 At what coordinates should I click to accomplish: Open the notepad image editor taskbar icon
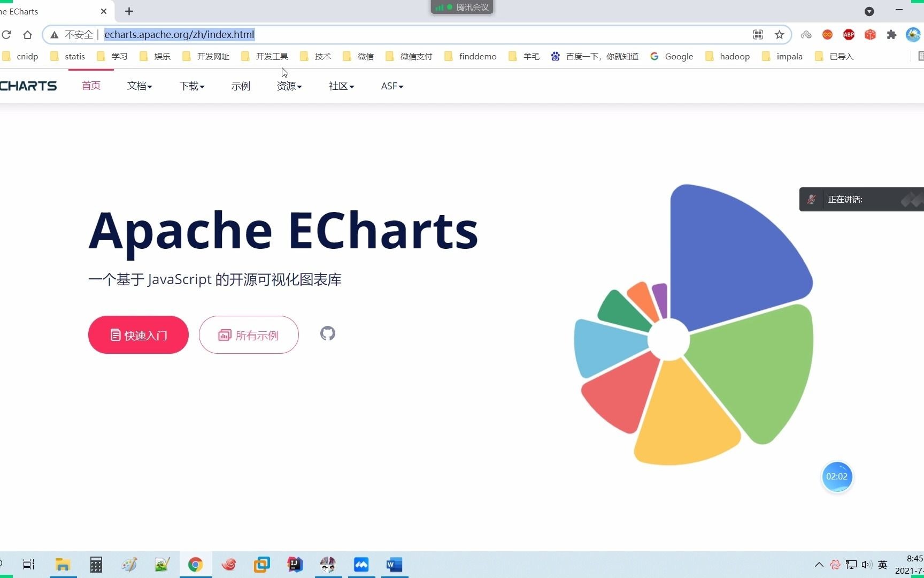tap(162, 564)
